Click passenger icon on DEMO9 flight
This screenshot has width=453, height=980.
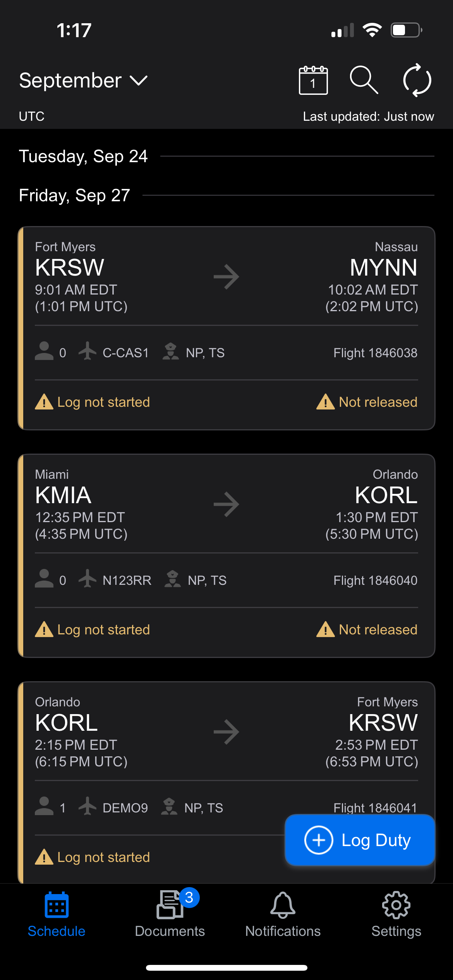tap(44, 806)
